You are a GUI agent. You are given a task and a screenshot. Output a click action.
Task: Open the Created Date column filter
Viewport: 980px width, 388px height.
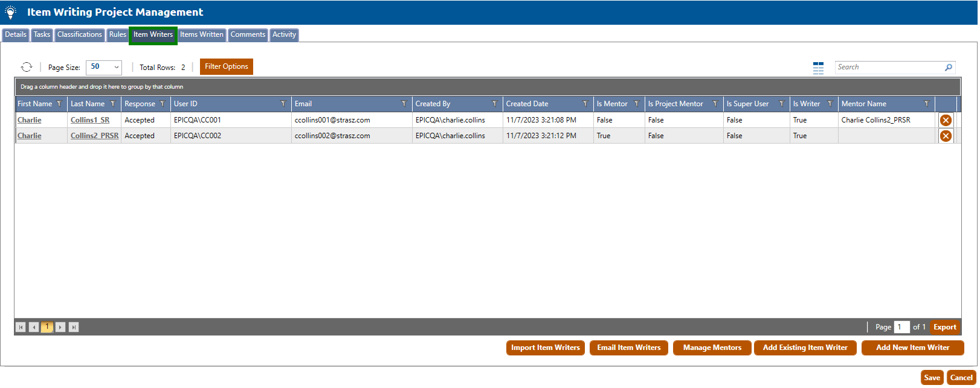[x=585, y=104]
